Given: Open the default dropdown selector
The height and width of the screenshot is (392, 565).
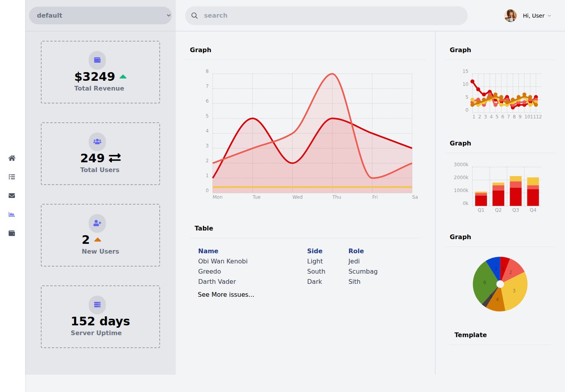Looking at the screenshot, I should pyautogui.click(x=100, y=15).
